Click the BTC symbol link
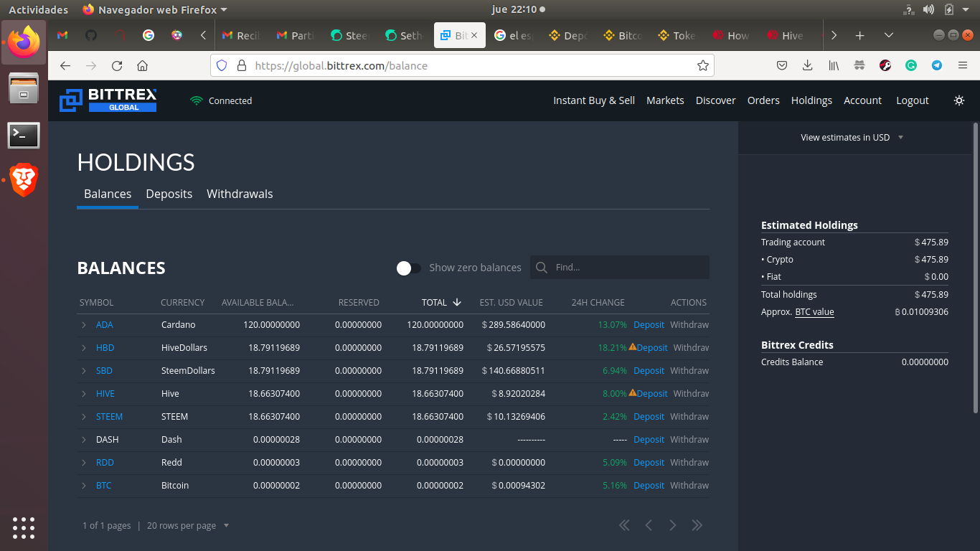Screen dimensions: 980x551 pos(104,486)
